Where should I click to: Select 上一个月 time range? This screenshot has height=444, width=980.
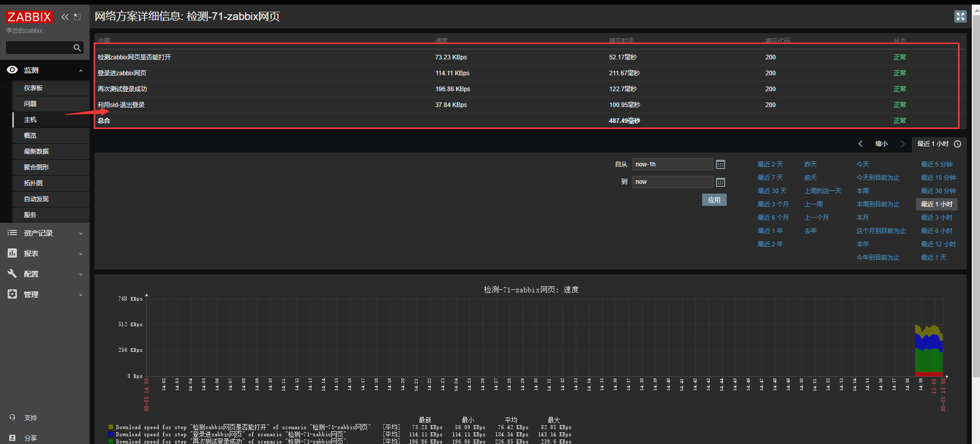(816, 218)
